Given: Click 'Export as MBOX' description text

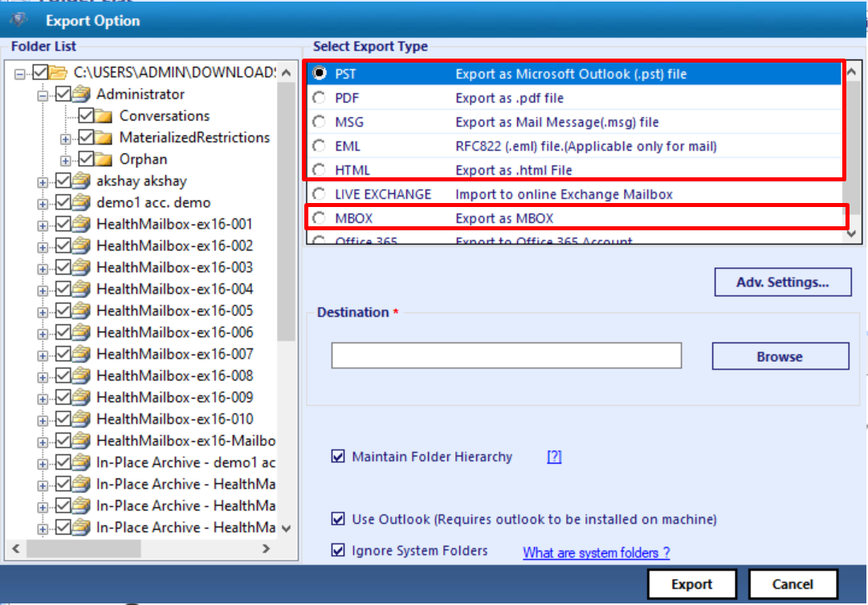Looking at the screenshot, I should point(504,218).
